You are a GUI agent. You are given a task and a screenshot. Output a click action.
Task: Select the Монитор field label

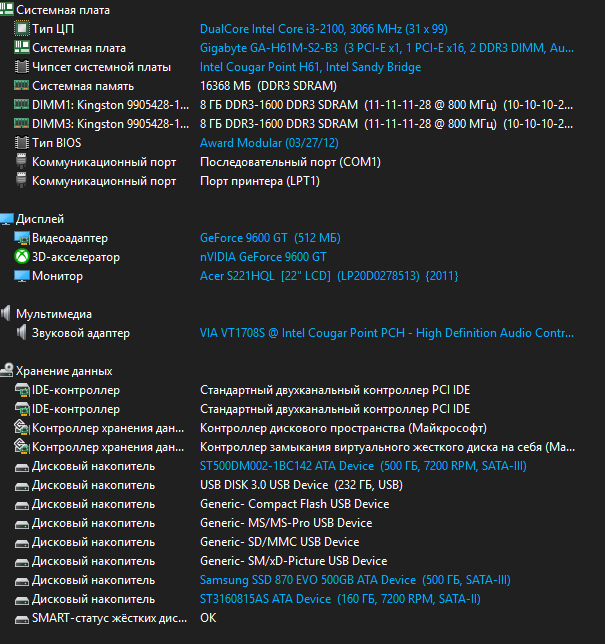point(58,276)
